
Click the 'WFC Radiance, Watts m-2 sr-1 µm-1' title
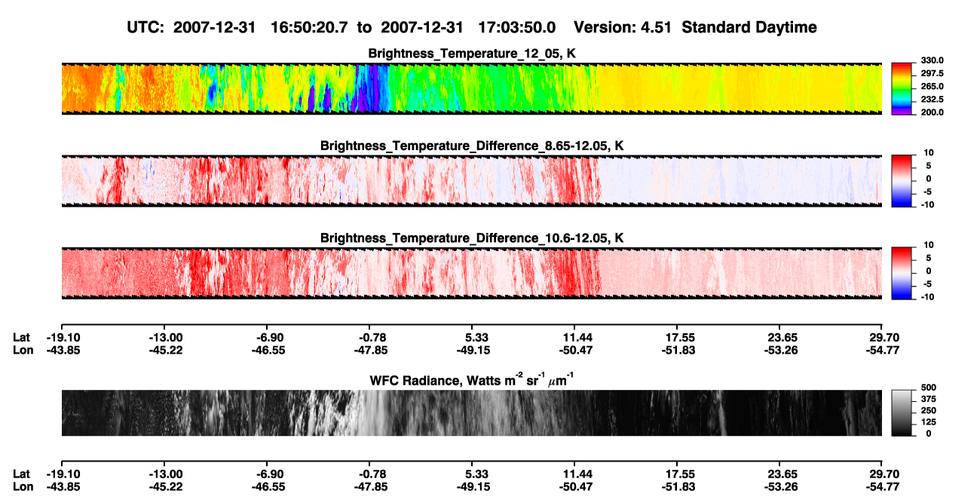tap(472, 379)
